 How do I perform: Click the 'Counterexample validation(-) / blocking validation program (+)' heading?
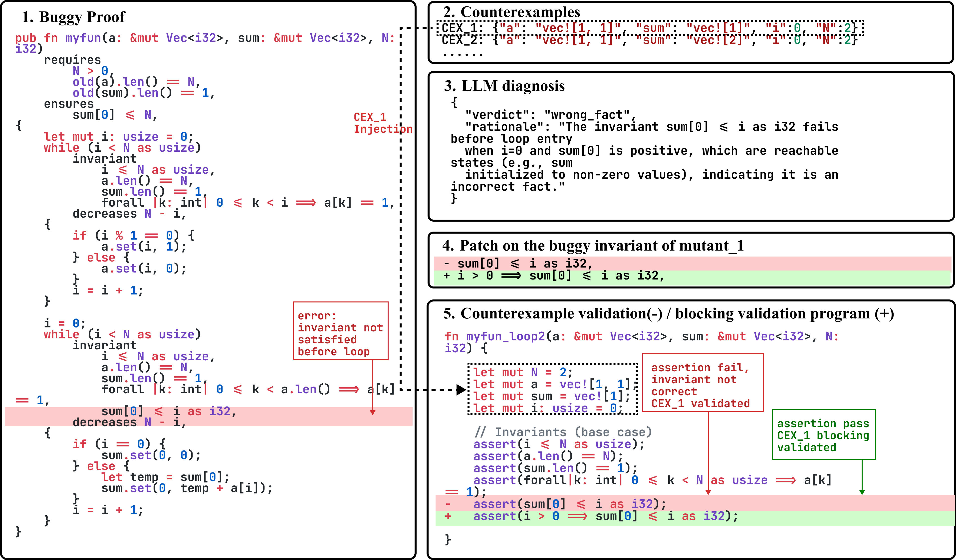677,314
